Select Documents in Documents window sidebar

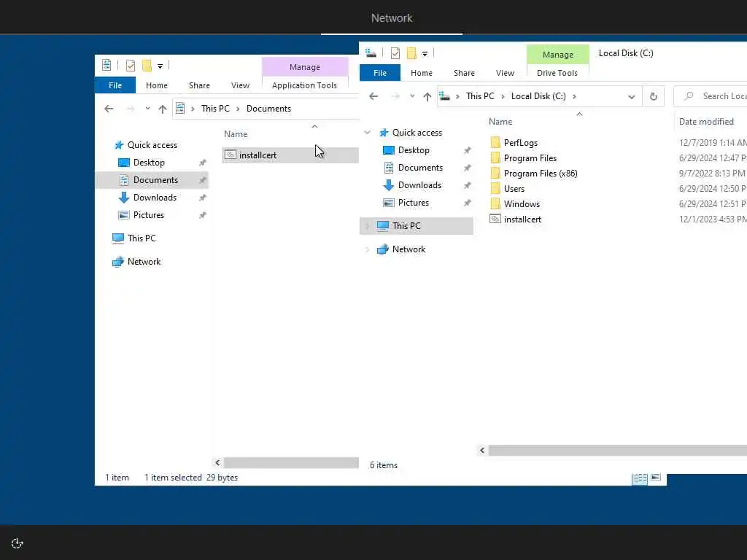point(152,180)
